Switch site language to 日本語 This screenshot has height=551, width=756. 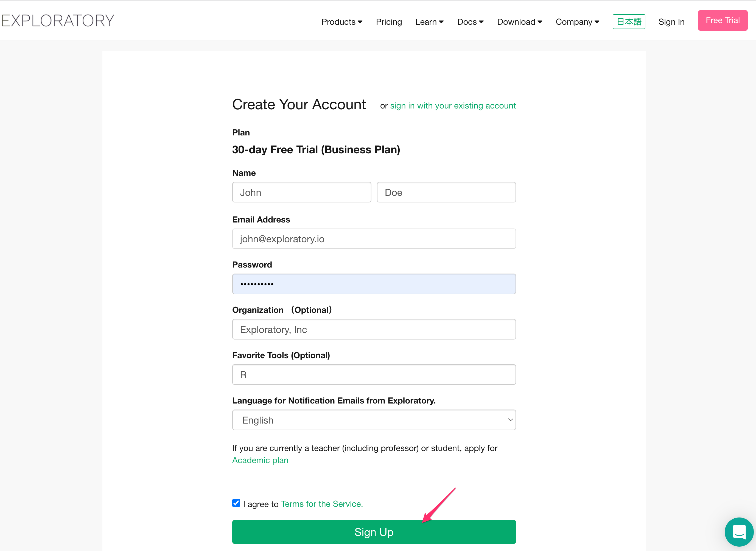point(629,21)
